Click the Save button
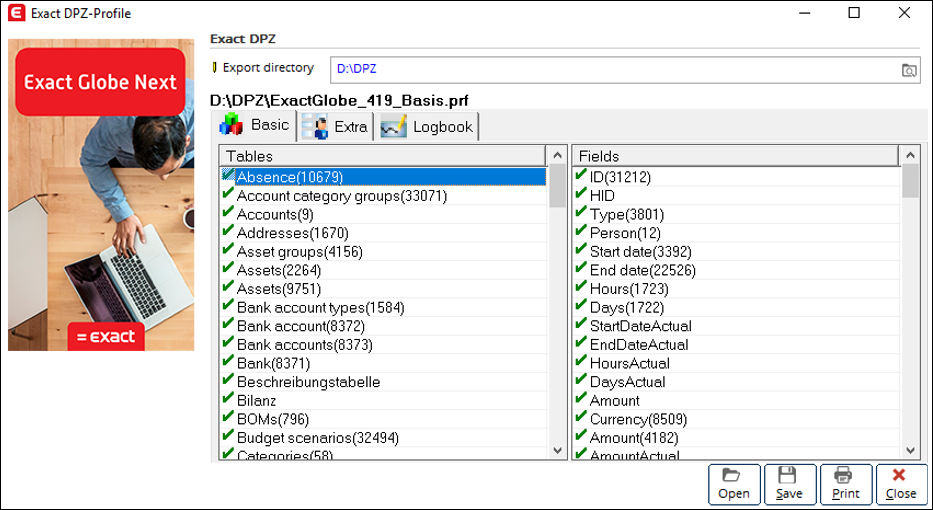 789,484
